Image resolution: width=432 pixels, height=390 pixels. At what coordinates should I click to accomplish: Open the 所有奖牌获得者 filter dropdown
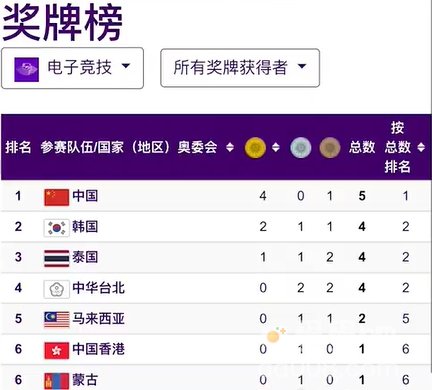pos(240,68)
